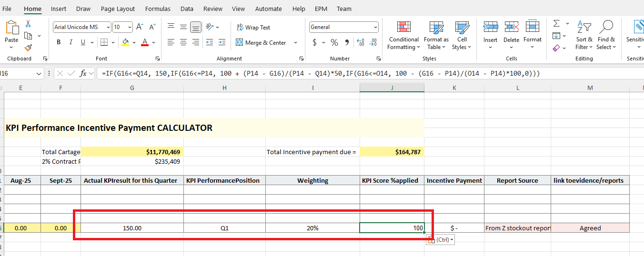Click the Fill down icon
The width and height of the screenshot is (644, 256).
[x=556, y=36]
